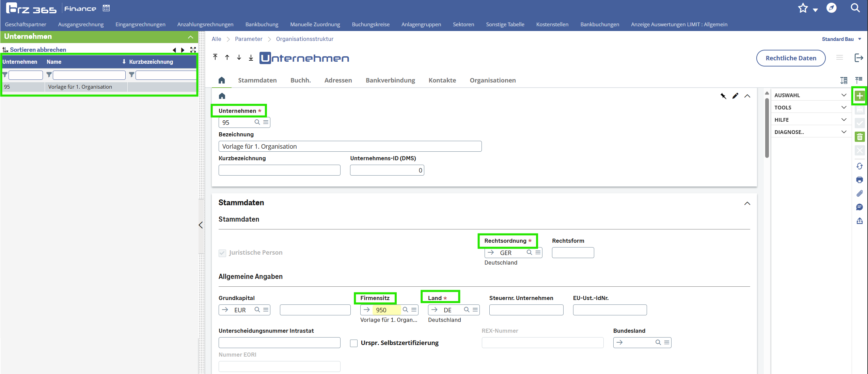Click the green plus add-record icon
Viewport: 868px width, 374px height.
(859, 96)
